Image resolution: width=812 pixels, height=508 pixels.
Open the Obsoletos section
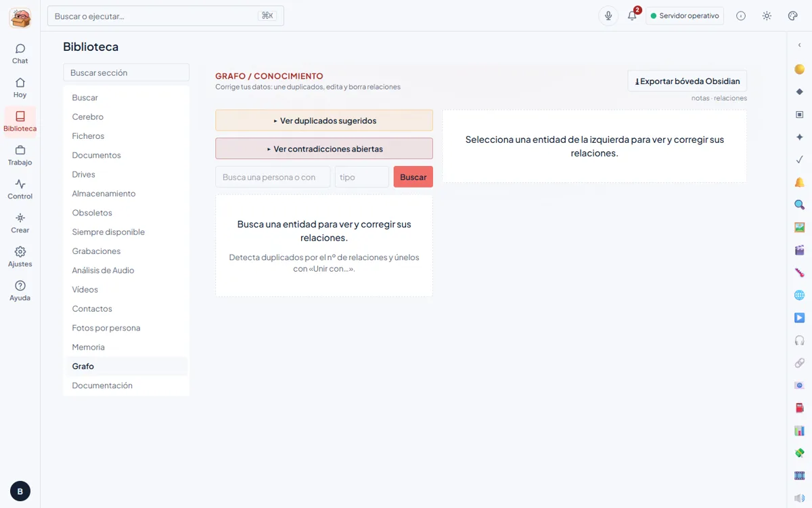[126, 213]
